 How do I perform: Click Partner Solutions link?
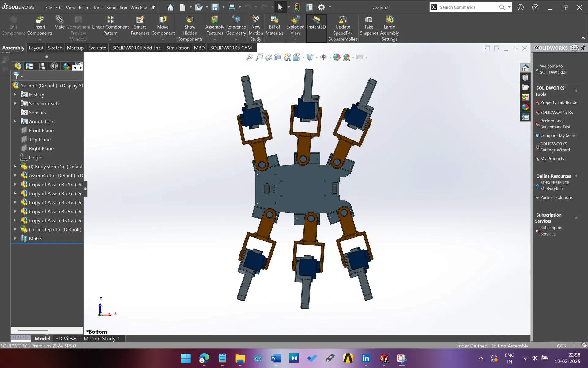click(556, 197)
